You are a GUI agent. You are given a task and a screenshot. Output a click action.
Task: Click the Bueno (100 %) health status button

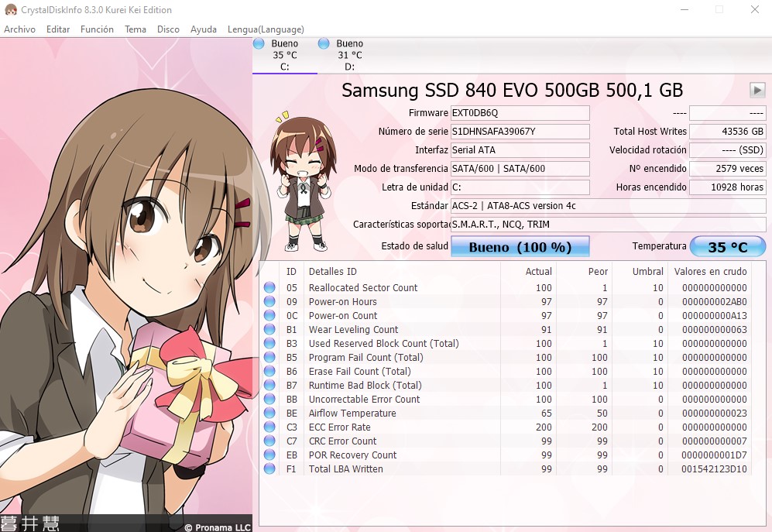[520, 246]
